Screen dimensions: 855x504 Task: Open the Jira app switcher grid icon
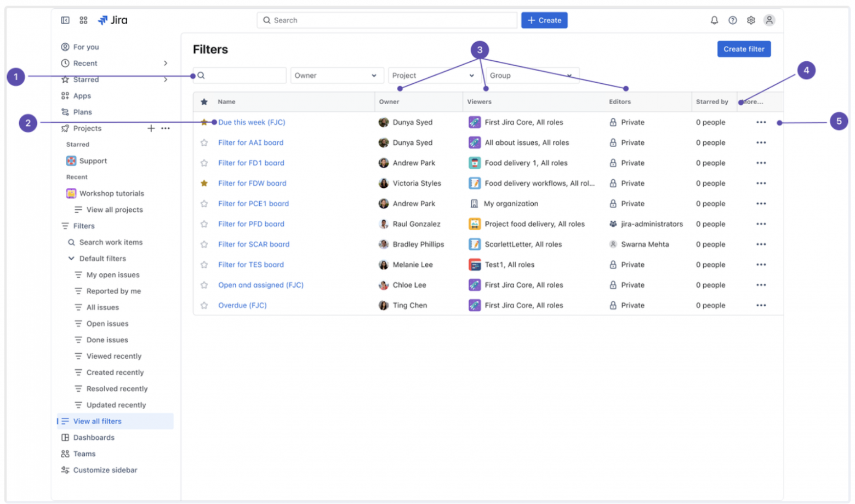point(83,20)
